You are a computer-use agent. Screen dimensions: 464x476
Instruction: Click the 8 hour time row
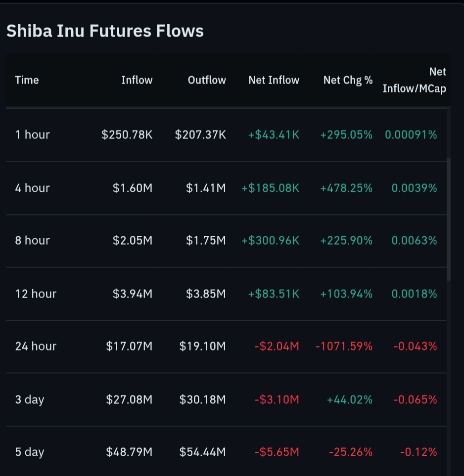33,241
